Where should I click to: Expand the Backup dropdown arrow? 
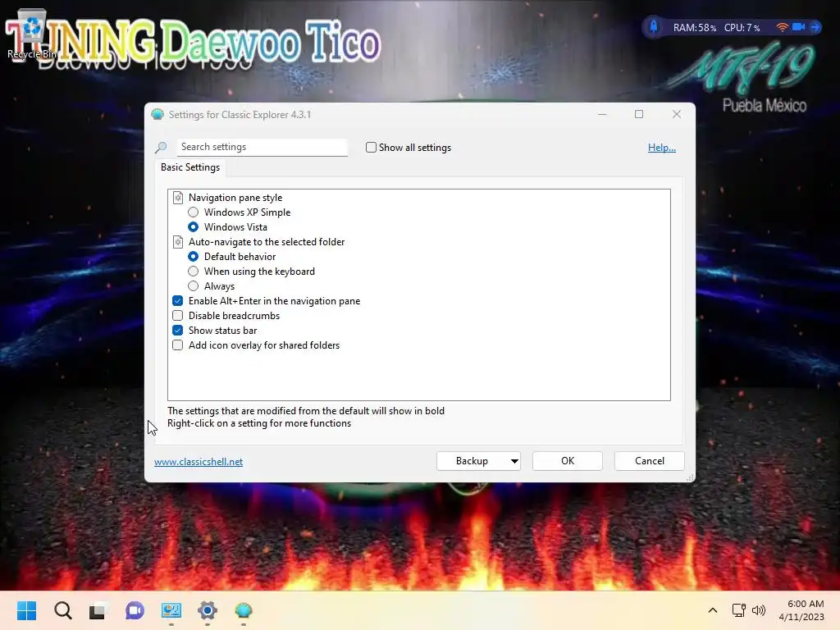pos(514,461)
